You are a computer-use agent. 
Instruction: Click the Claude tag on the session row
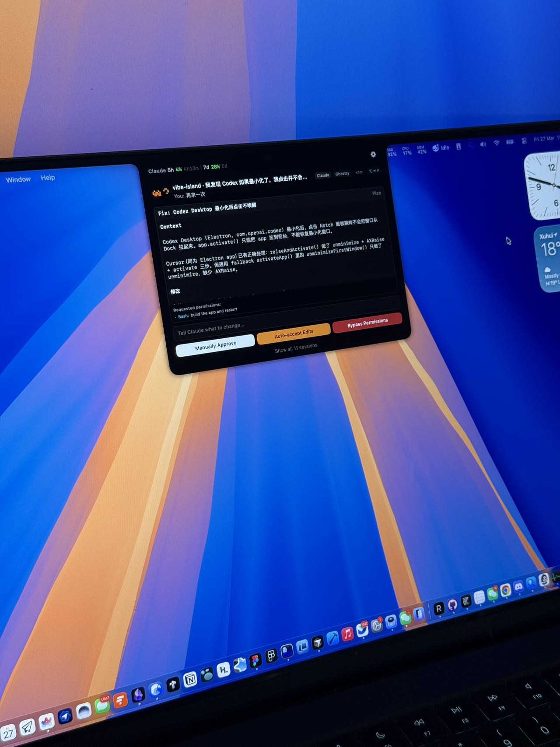(323, 175)
